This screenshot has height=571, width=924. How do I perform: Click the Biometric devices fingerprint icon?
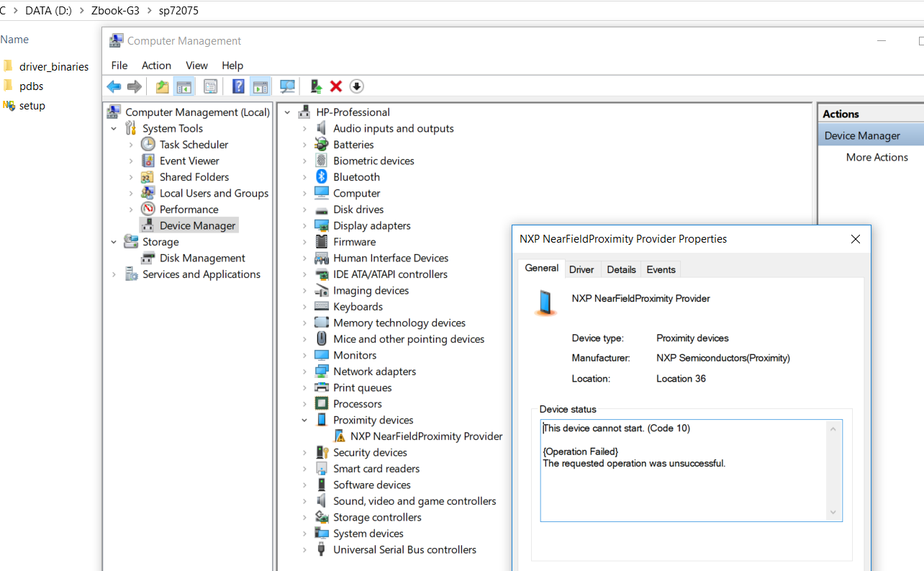point(322,161)
